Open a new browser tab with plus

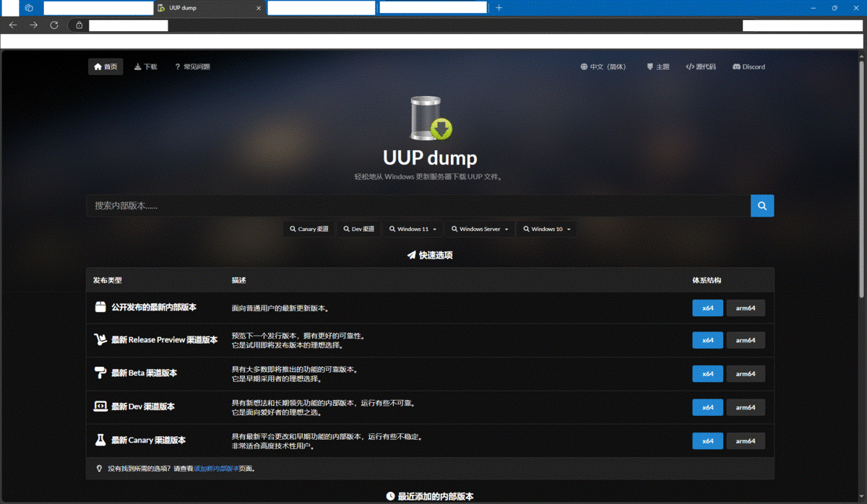click(x=499, y=8)
